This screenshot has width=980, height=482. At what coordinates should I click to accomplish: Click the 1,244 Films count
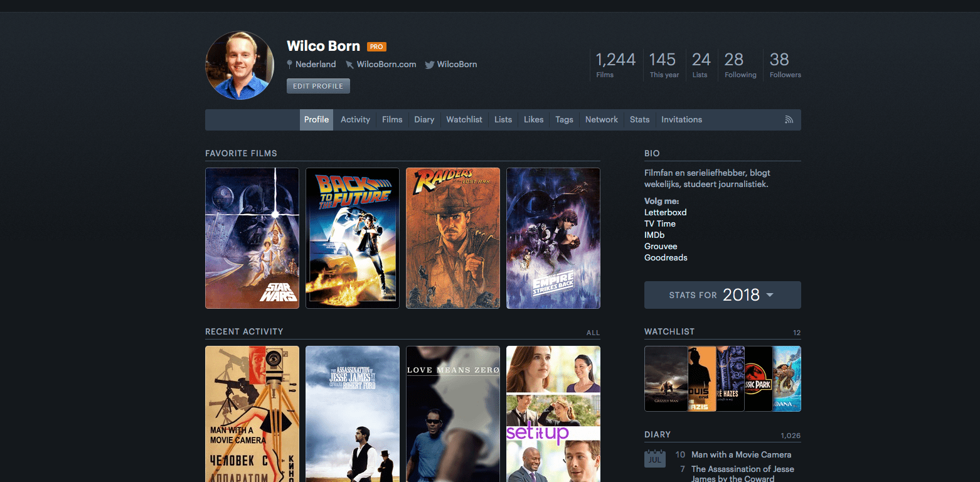point(615,65)
